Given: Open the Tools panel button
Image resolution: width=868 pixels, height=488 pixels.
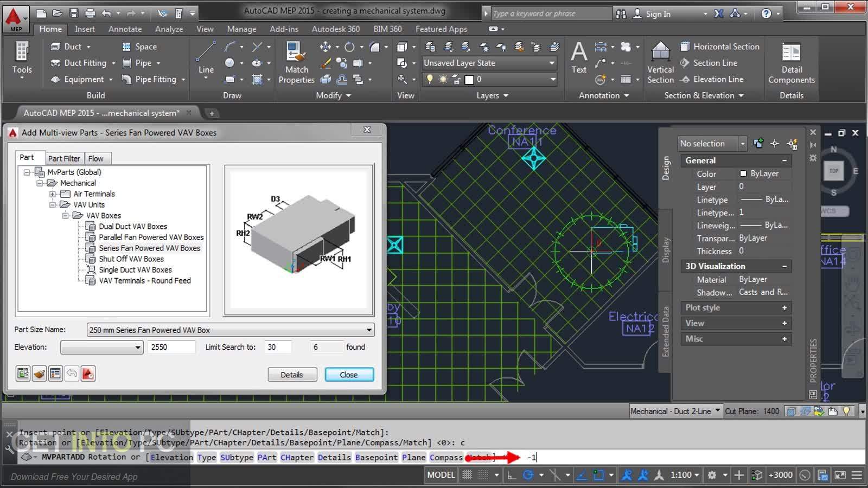Looking at the screenshot, I should [22, 60].
